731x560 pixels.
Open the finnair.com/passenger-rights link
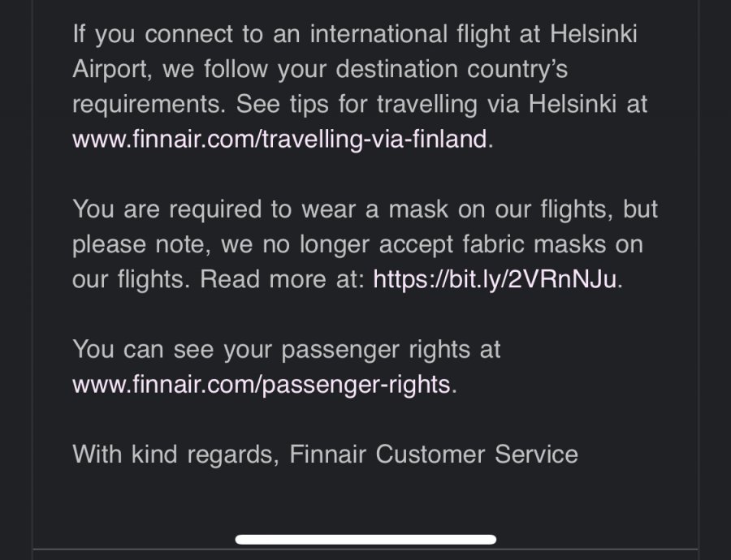tap(261, 384)
